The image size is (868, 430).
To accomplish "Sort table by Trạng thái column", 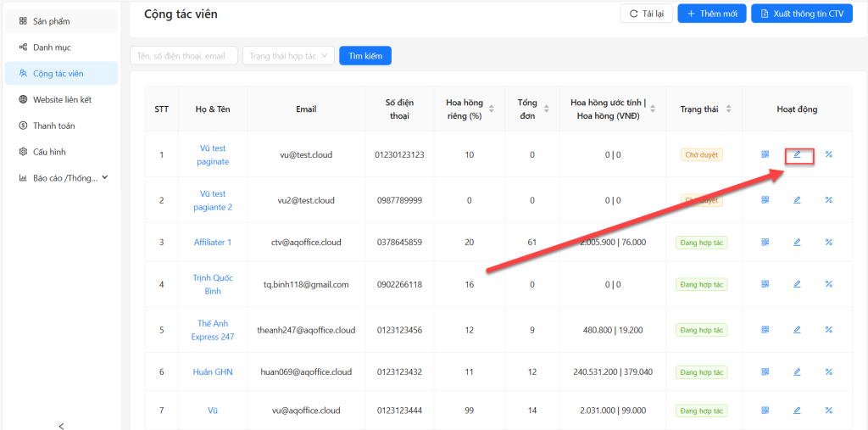I will click(728, 109).
